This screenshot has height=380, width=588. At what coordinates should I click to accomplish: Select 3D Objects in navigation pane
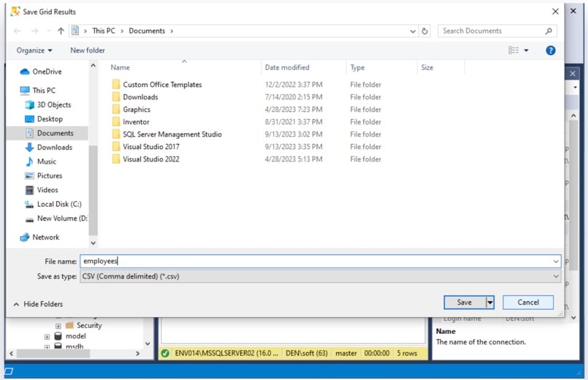54,104
